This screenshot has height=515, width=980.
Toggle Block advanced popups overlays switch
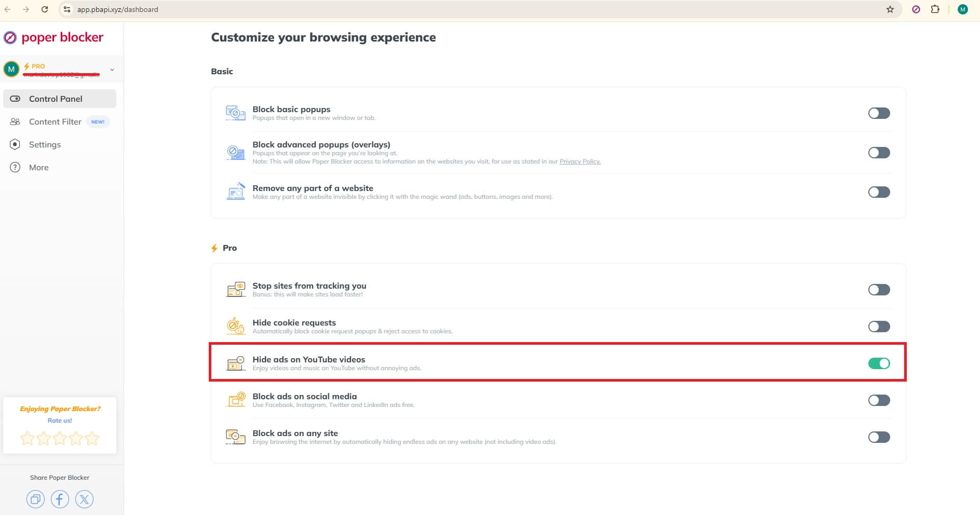click(878, 152)
